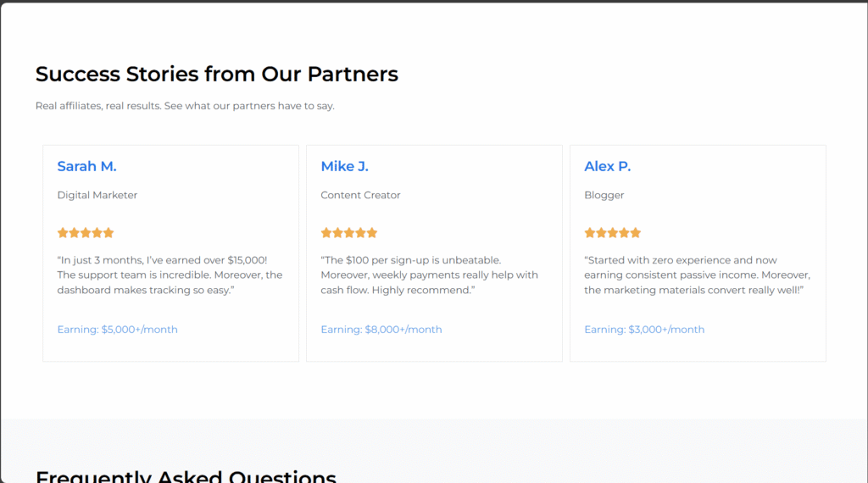Click Mike's "Earning: $8,000+/month" text
868x483 pixels.
pyautogui.click(x=381, y=330)
